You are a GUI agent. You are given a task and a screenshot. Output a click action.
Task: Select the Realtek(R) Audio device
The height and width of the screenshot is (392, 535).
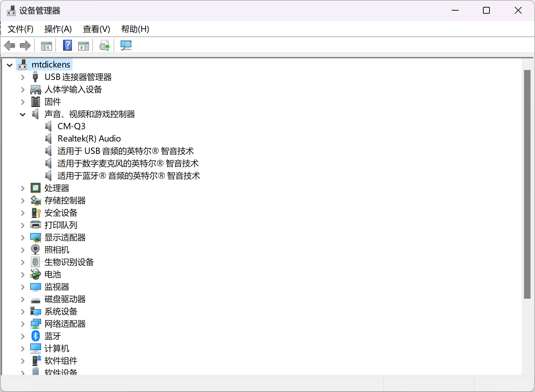click(x=89, y=139)
